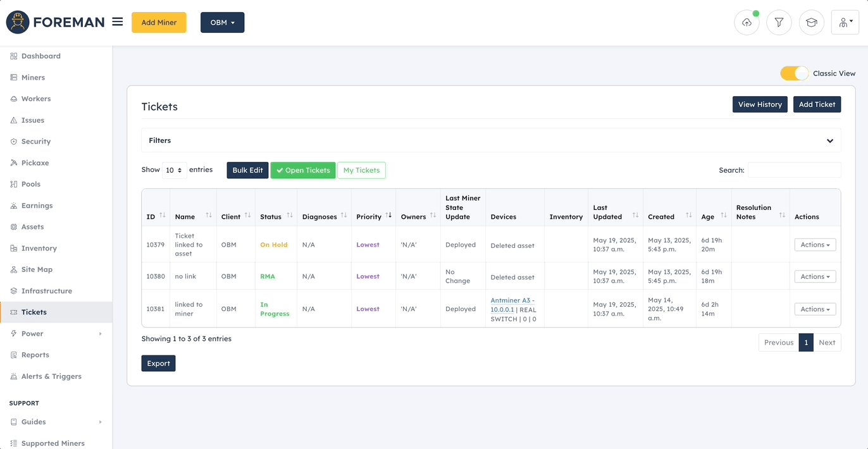Go to the Previous page
Screen dimensions: 868x449
coord(779,343)
